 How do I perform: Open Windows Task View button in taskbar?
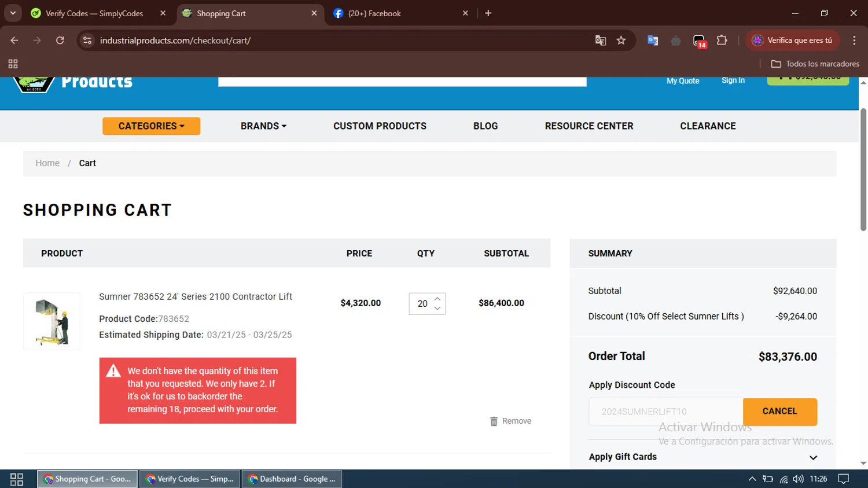pos(17,479)
